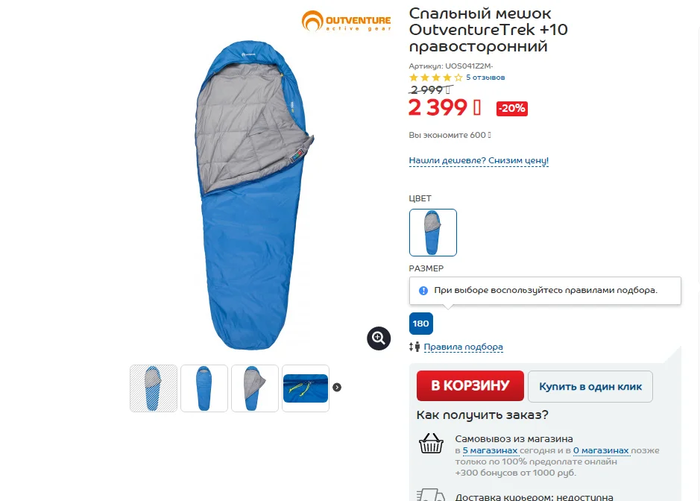Viewport: 700px width, 501px height.
Task: Select third thumbnail of folded-open bag
Action: tap(255, 388)
